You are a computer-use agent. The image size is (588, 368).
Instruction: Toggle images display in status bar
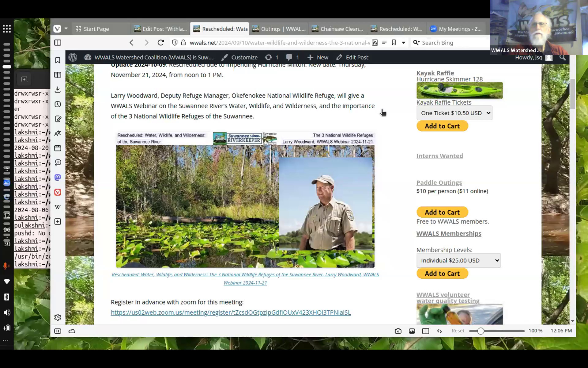412,331
